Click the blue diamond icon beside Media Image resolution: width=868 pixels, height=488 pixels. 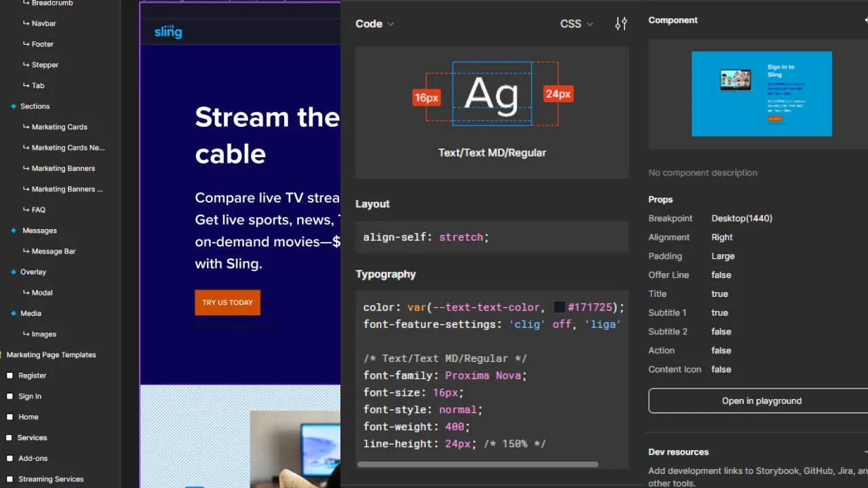point(14,313)
